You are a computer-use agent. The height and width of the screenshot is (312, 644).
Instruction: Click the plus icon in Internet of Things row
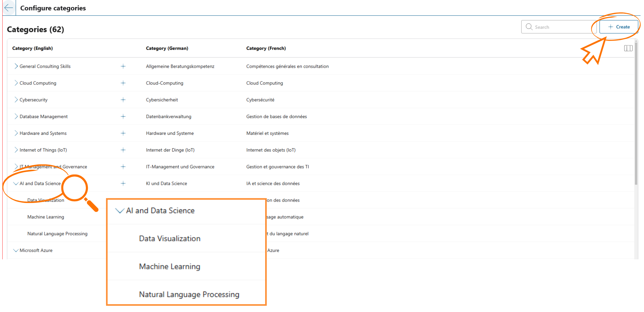tap(123, 150)
